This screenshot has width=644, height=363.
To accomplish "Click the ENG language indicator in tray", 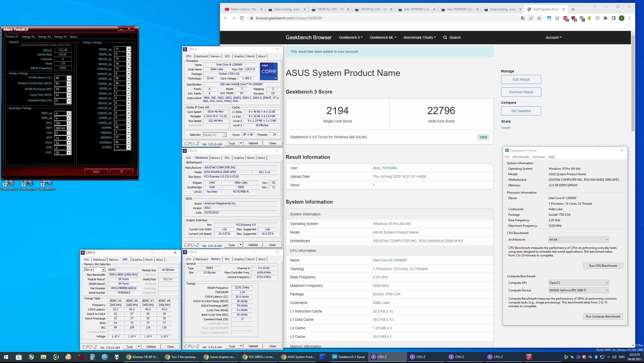I will (622, 357).
